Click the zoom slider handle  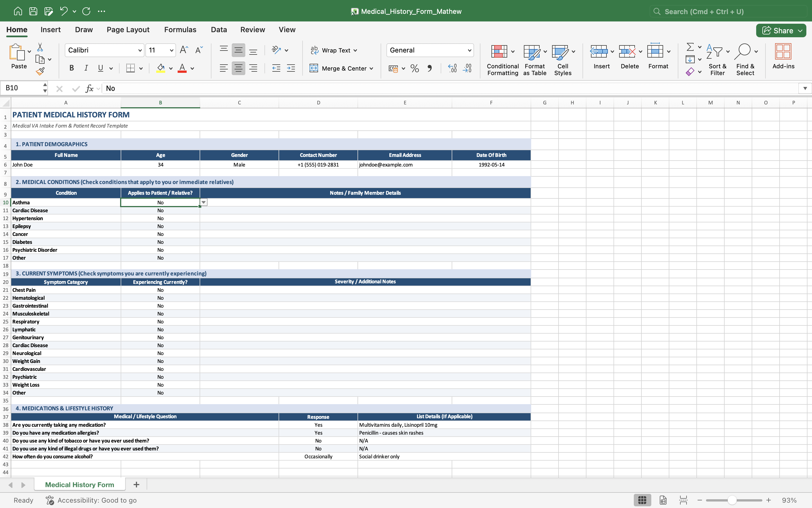(x=732, y=500)
